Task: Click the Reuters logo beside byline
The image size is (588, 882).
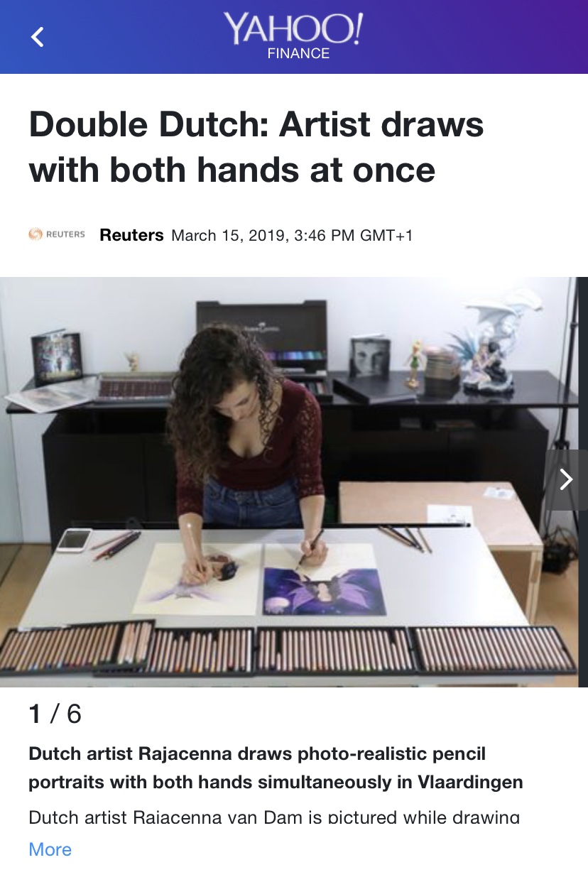Action: click(x=57, y=234)
